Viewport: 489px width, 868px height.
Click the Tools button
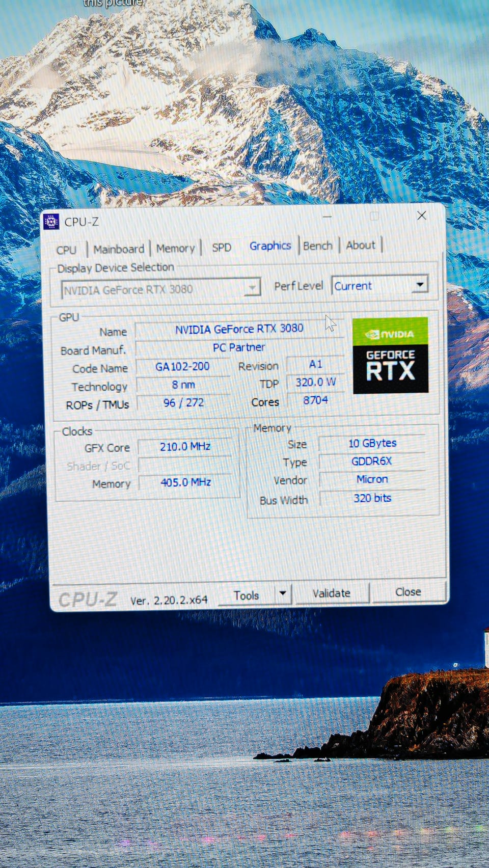(247, 595)
